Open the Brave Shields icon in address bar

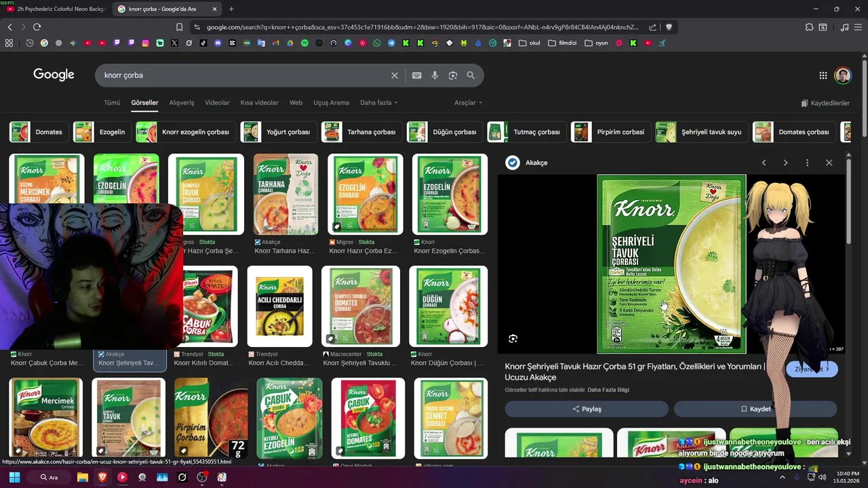tap(669, 27)
